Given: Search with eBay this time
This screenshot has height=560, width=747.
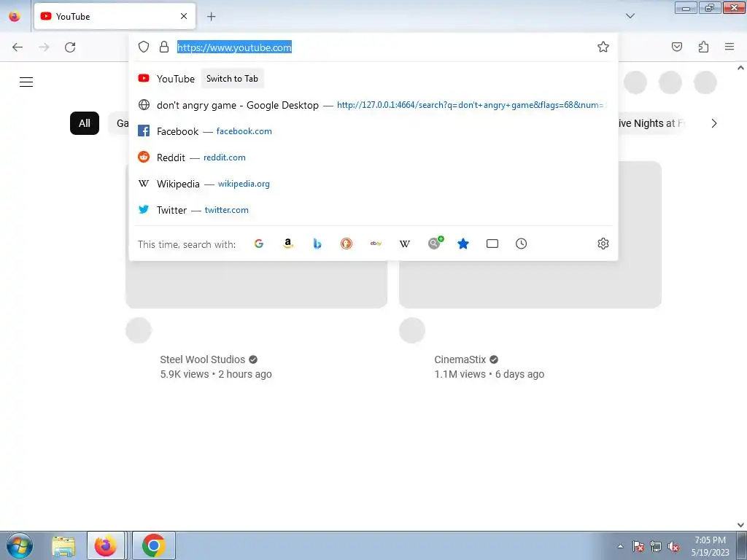Looking at the screenshot, I should click(376, 244).
